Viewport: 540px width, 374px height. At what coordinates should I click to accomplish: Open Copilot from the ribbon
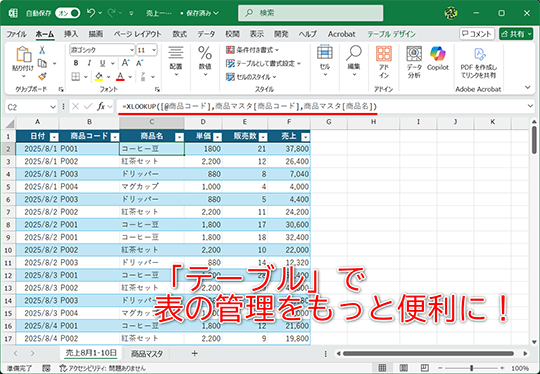click(438, 59)
